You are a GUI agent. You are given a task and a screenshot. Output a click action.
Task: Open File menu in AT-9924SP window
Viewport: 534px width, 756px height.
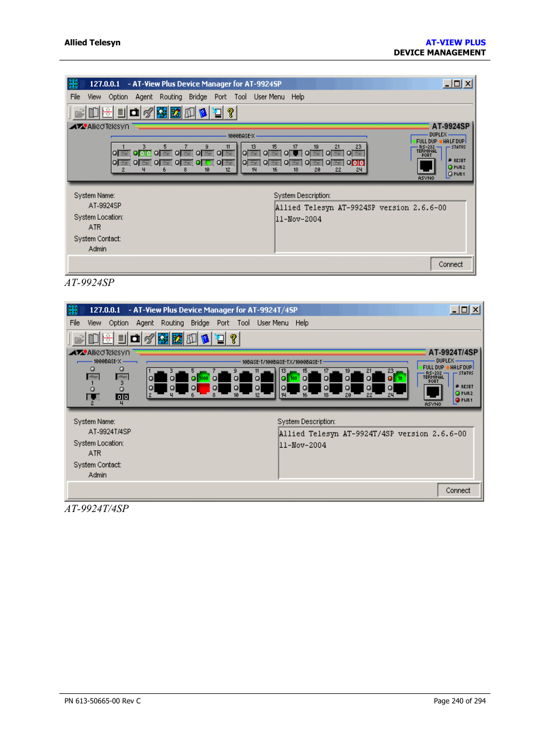[x=75, y=97]
